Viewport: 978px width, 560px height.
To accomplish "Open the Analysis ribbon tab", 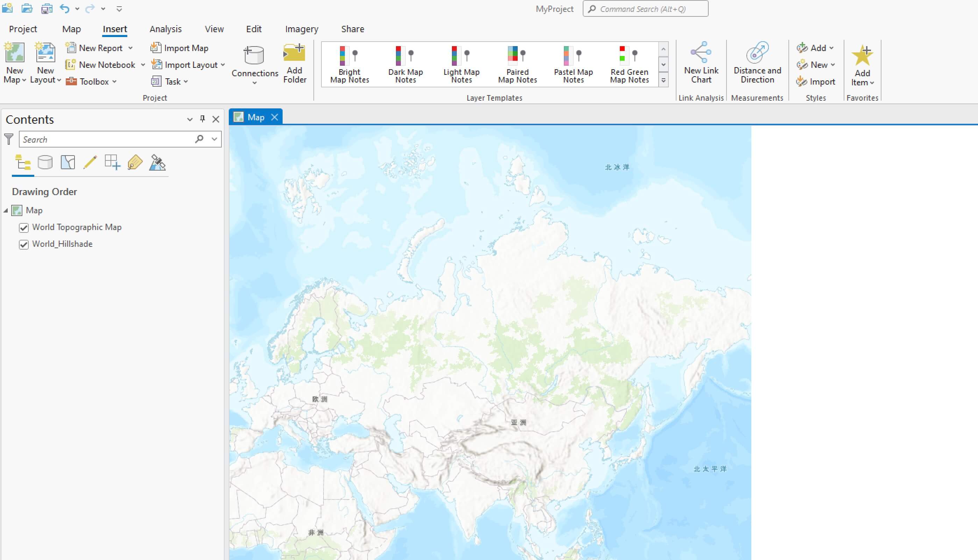I will (x=165, y=29).
